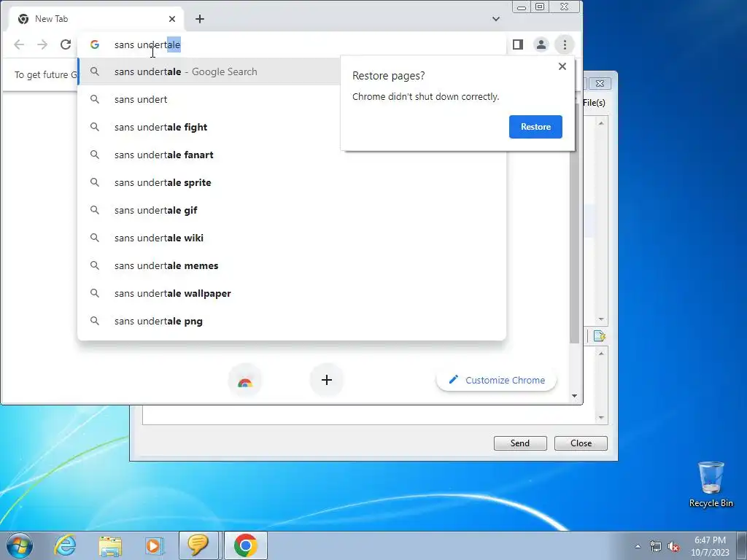Click the To get future G infobar text

pos(46,75)
